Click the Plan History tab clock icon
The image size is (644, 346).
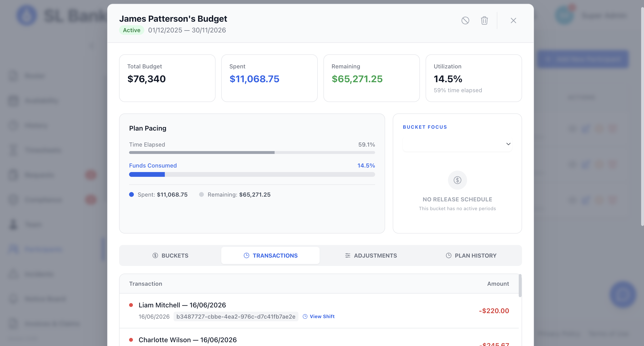[x=448, y=255]
